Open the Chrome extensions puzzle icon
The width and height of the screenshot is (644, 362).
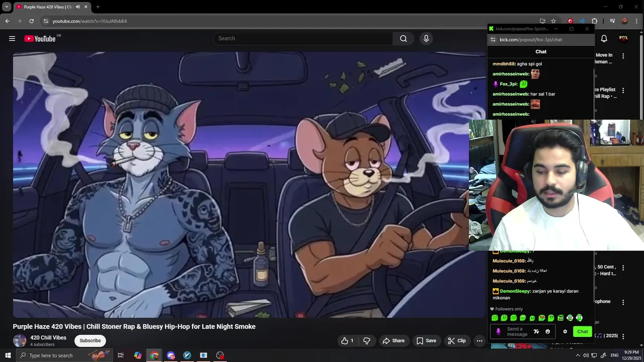point(594,21)
